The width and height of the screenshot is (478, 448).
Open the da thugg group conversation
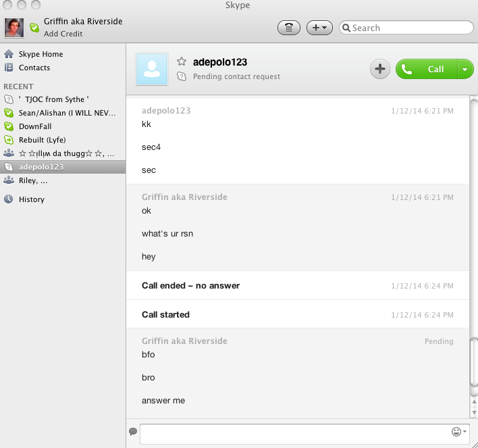point(63,153)
